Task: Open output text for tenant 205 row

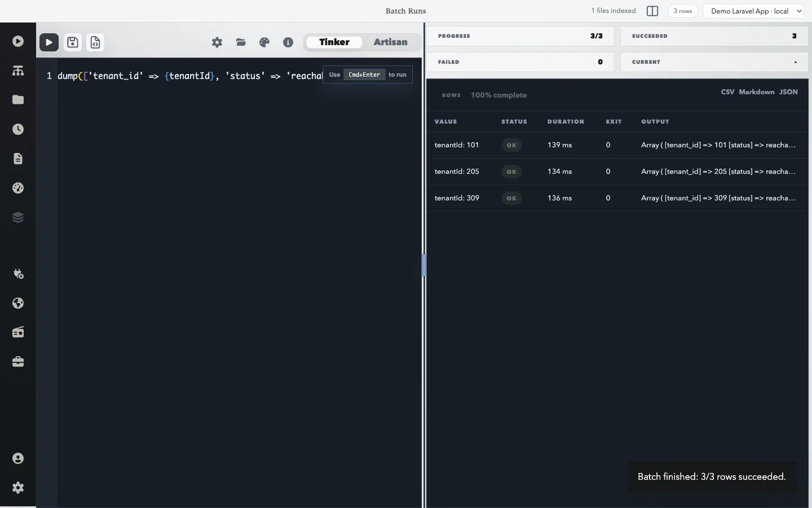Action: (718, 172)
